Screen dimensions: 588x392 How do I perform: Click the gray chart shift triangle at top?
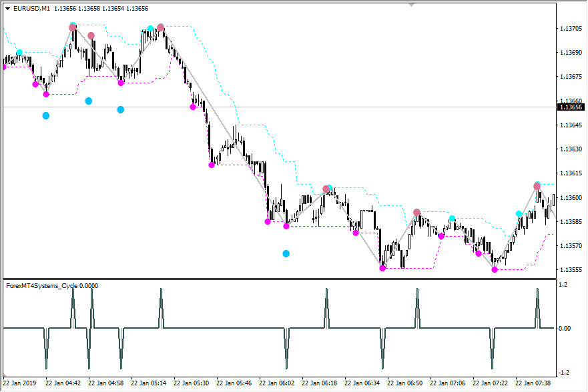[x=412, y=4]
